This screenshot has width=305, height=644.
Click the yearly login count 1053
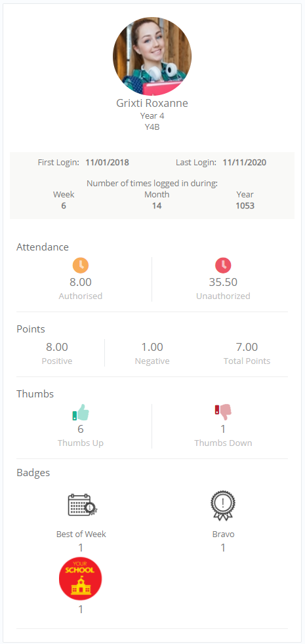pos(245,205)
